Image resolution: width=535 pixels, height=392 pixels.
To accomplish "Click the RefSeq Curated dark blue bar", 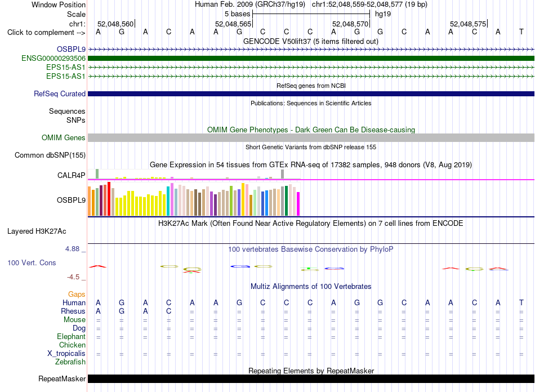I will click(311, 94).
